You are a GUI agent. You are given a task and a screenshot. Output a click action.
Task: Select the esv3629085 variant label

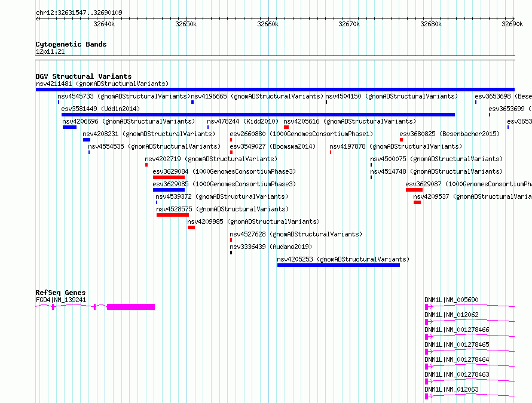[x=224, y=184]
